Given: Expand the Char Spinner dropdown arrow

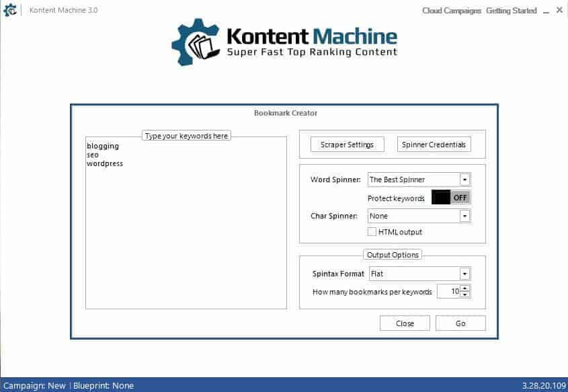Looking at the screenshot, I should click(x=464, y=216).
